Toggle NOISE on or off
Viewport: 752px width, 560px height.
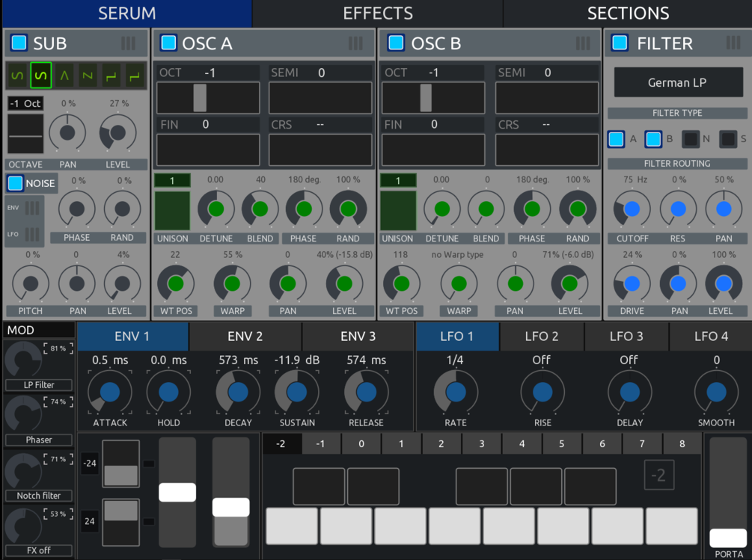16,183
